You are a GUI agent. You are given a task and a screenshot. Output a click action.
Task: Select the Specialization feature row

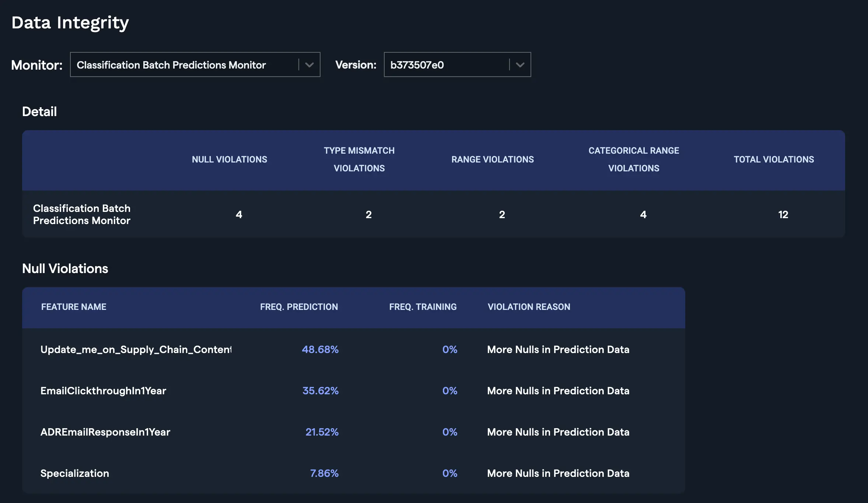click(x=75, y=473)
